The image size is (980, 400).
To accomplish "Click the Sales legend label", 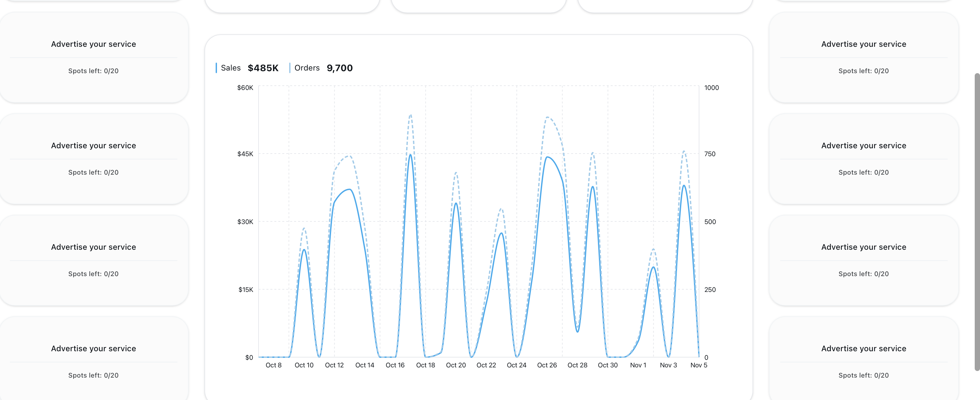I will click(230, 68).
